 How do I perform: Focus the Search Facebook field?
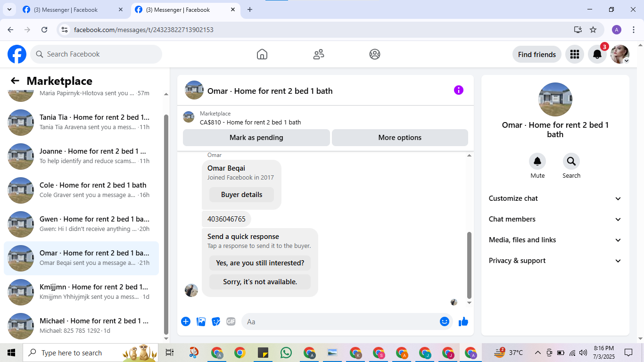point(96,54)
